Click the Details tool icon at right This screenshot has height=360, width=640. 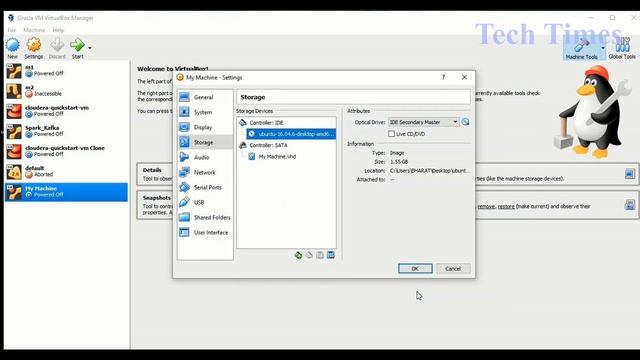point(630,174)
